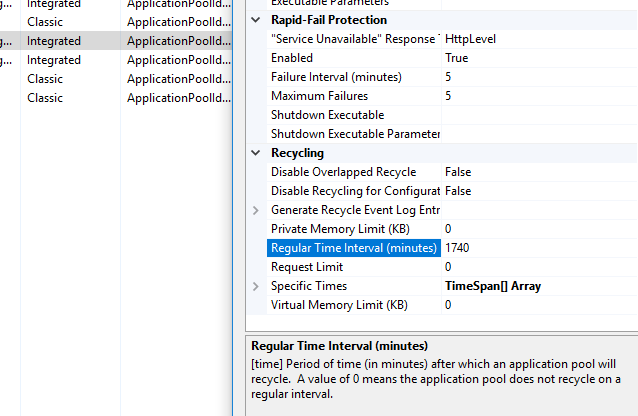
Task: Select the last Classic application pool row
Action: 45,98
